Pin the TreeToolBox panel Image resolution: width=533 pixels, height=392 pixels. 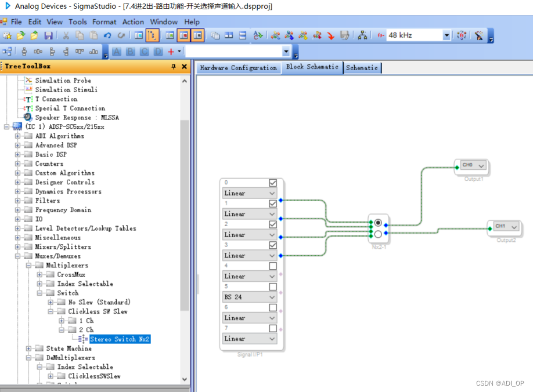(174, 67)
